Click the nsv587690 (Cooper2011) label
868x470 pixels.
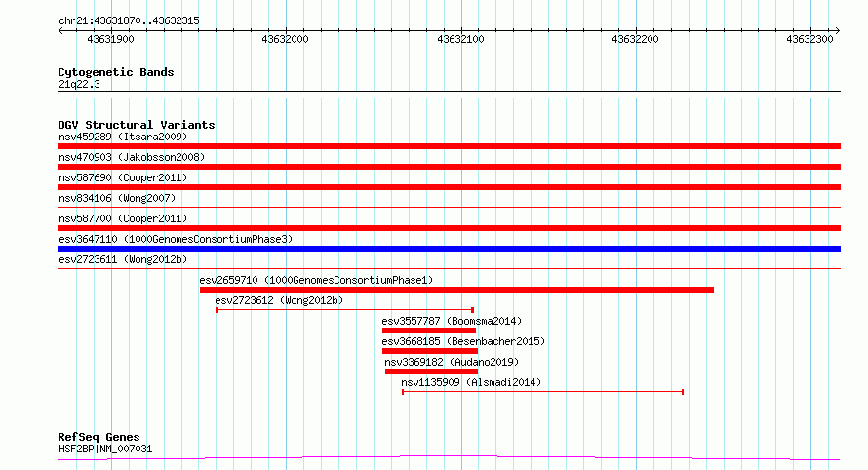[123, 177]
